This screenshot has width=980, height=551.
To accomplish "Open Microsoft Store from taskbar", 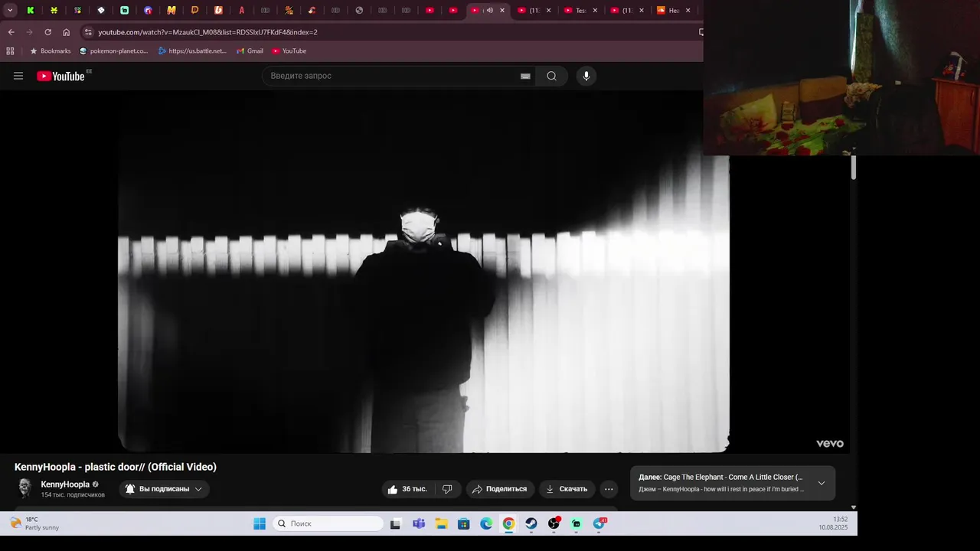I will point(463,523).
